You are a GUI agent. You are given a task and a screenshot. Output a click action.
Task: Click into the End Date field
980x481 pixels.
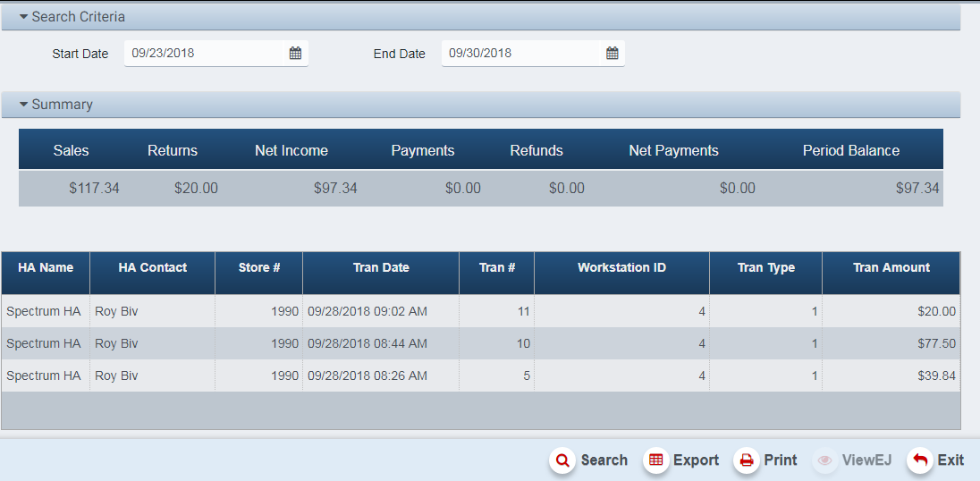tap(520, 54)
